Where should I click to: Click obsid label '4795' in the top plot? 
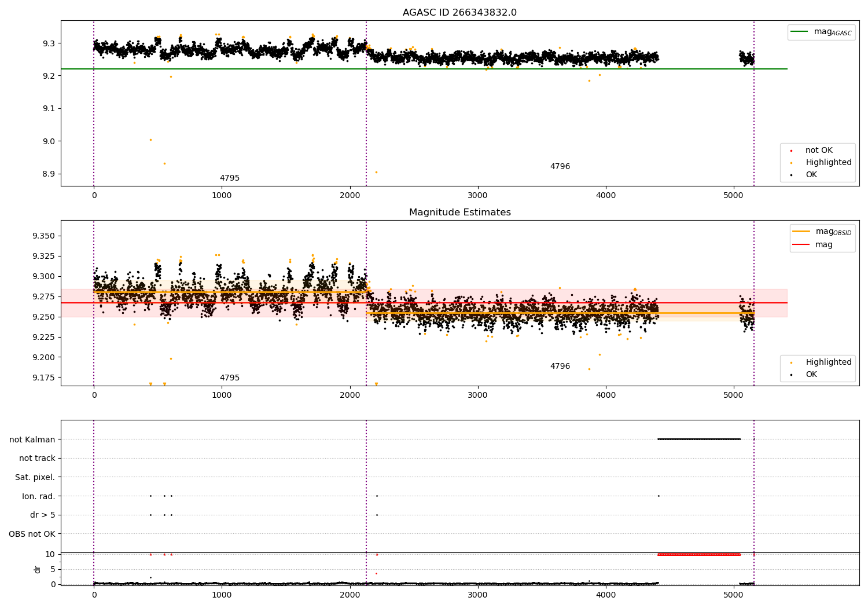click(229, 178)
